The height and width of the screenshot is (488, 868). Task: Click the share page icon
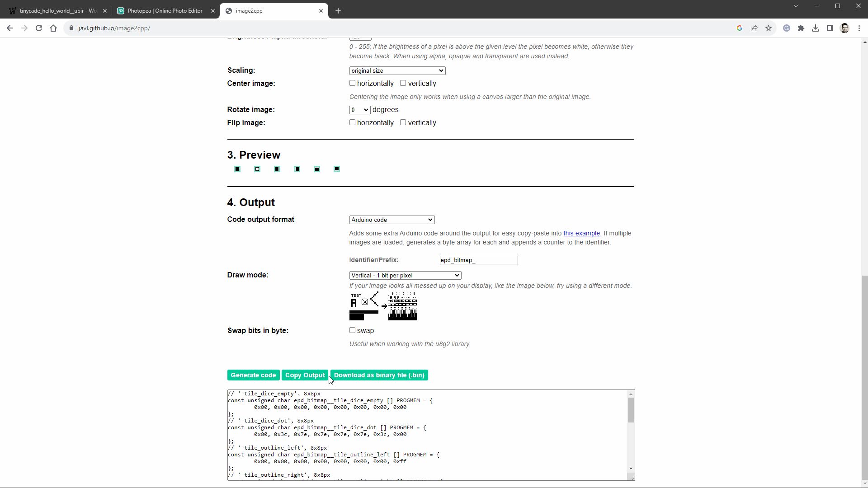pos(754,28)
